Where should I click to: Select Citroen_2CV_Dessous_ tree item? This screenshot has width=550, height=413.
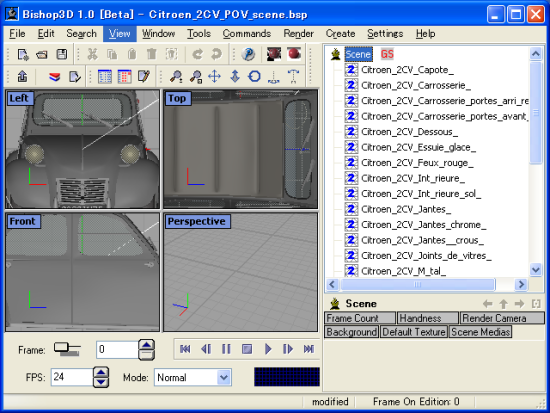click(x=409, y=132)
